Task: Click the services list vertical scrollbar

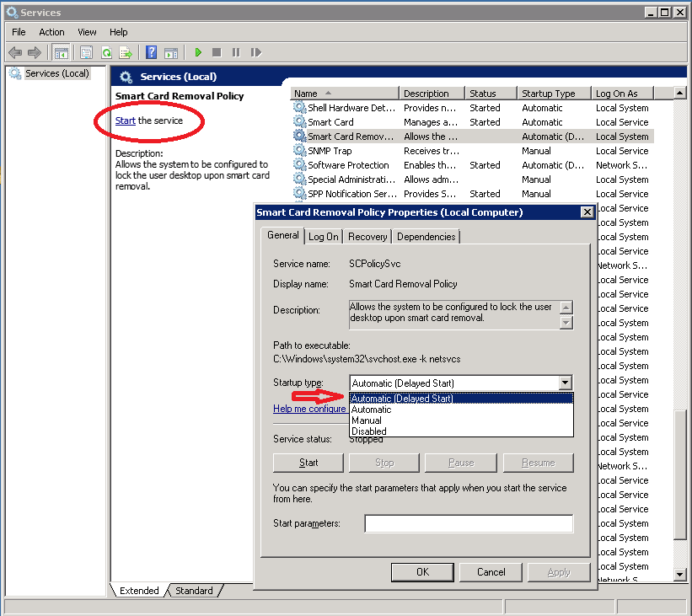Action: pyautogui.click(x=681, y=337)
